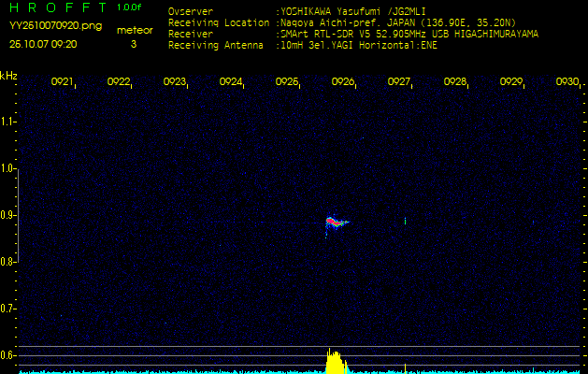This screenshot has width=588, height=374.
Task: Click the 0.9 kHz frequency label
Action: pos(7,215)
